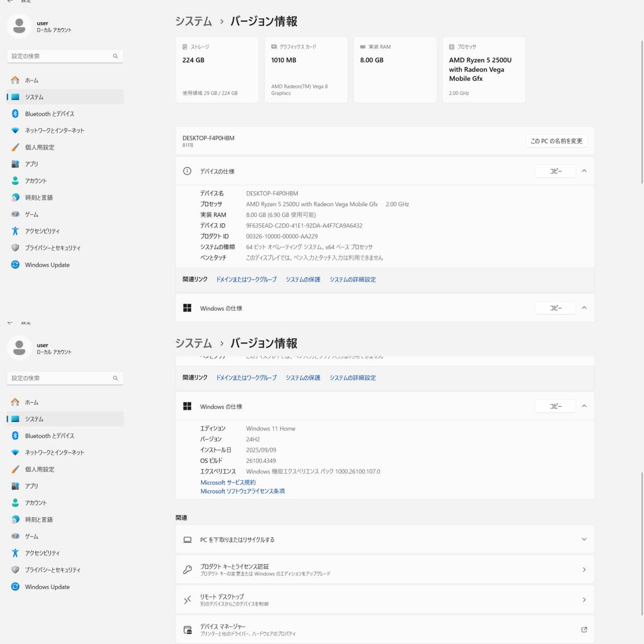Viewport: 644px width, 644px height.
Task: Click the プロセッサ chip icon
Action: 451,47
